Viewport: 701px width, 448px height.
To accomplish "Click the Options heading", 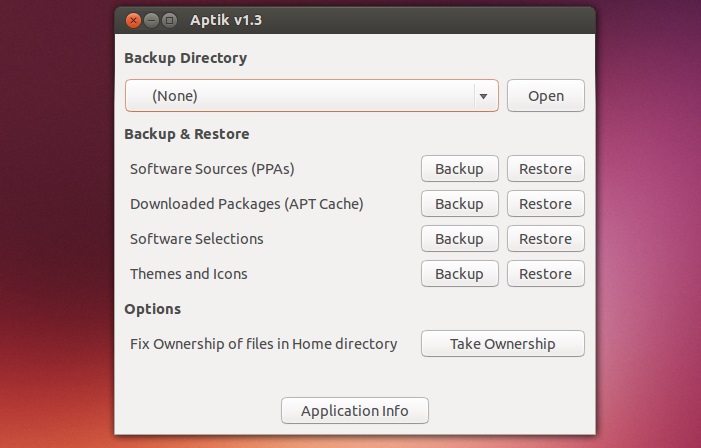I will (x=152, y=309).
